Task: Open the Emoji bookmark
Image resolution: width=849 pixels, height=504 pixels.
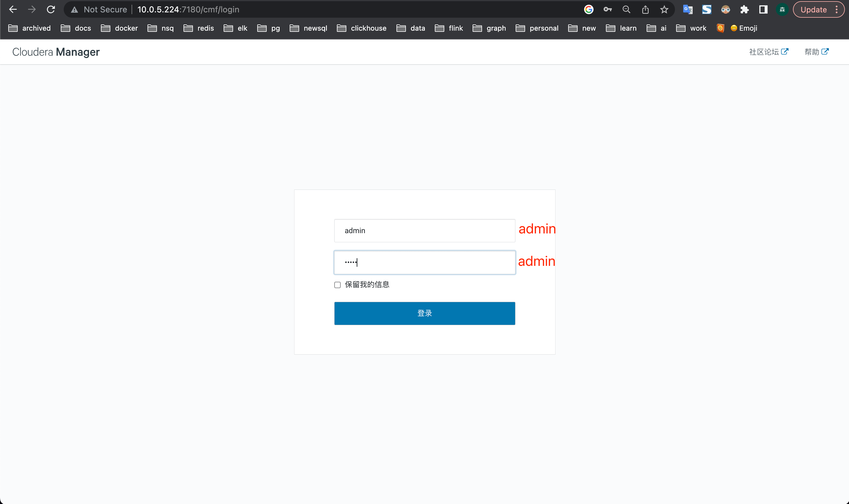Action: [744, 28]
